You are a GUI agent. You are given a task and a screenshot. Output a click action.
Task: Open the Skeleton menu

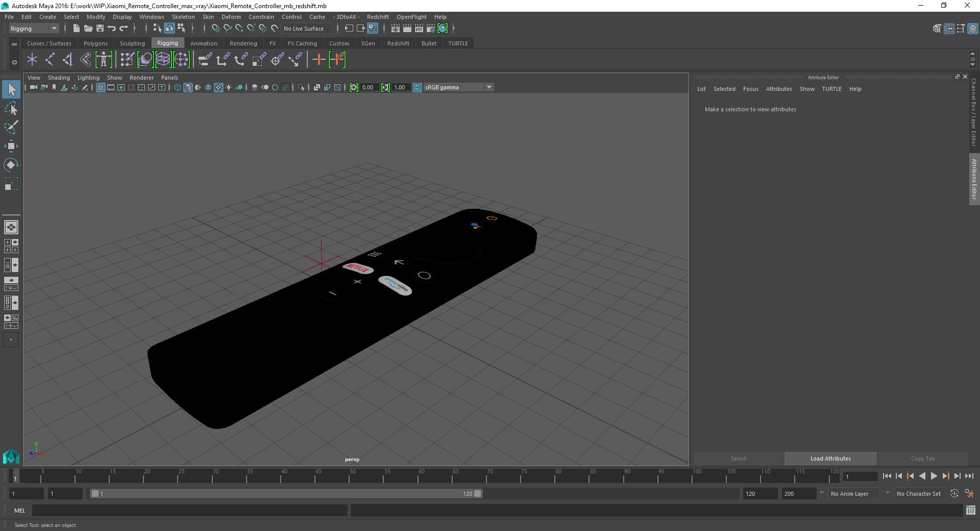[x=183, y=17]
